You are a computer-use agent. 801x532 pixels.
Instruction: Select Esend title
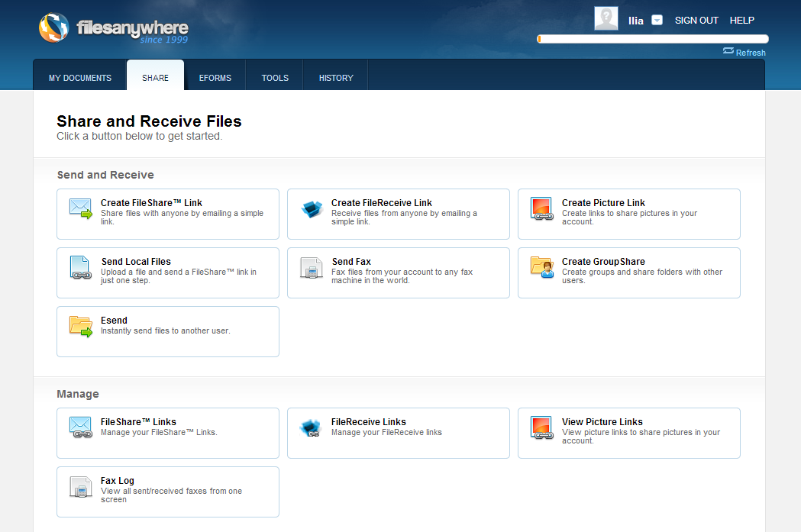(114, 320)
